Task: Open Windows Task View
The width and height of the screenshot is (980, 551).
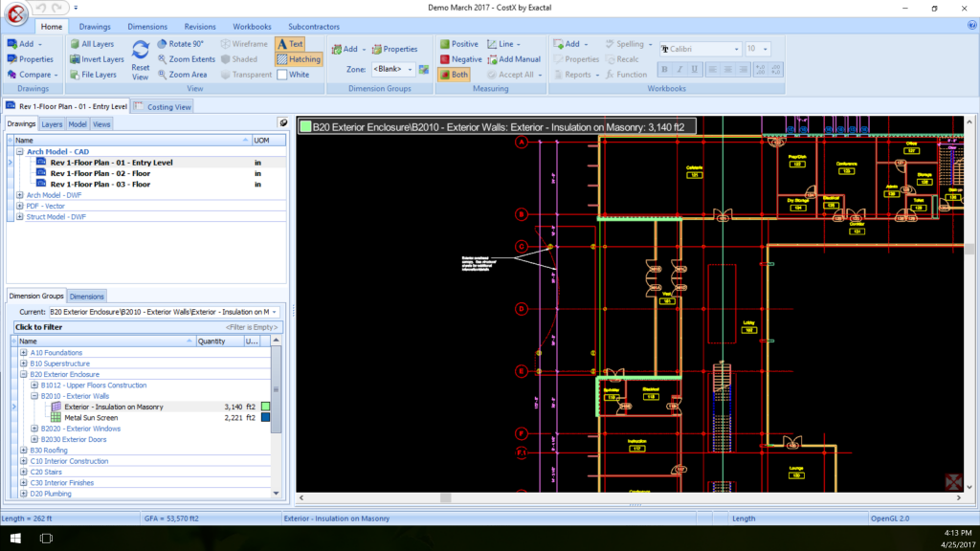Action: pyautogui.click(x=46, y=538)
